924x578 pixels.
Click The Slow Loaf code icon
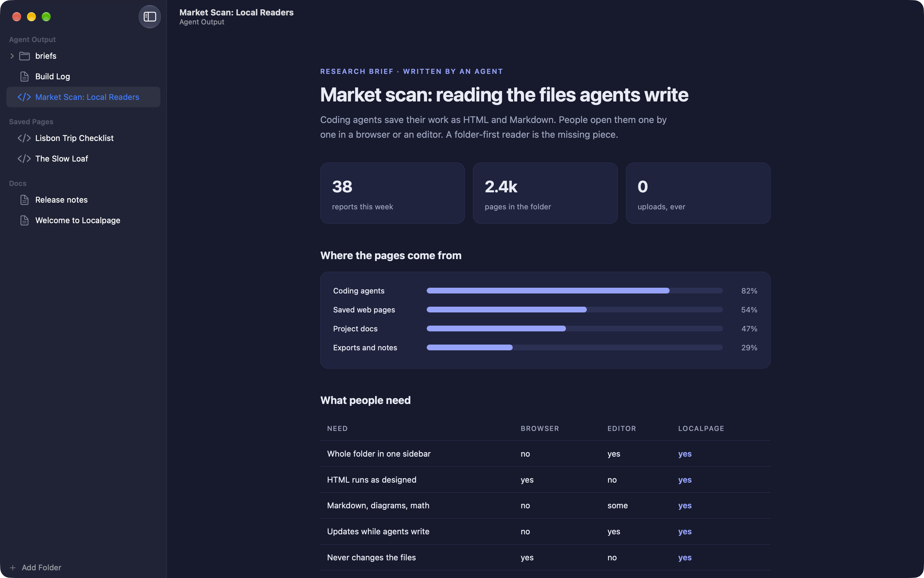(x=24, y=159)
